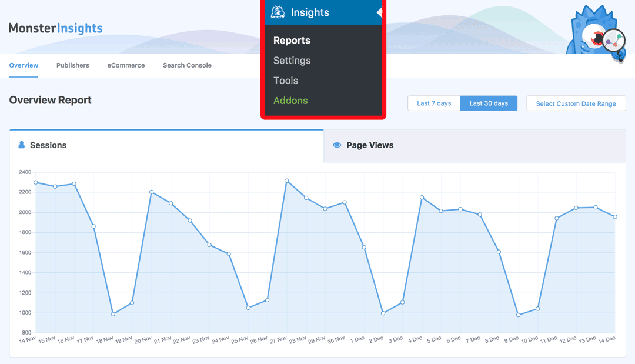Open the Addons menu entry
The image size is (635, 364).
tap(290, 100)
